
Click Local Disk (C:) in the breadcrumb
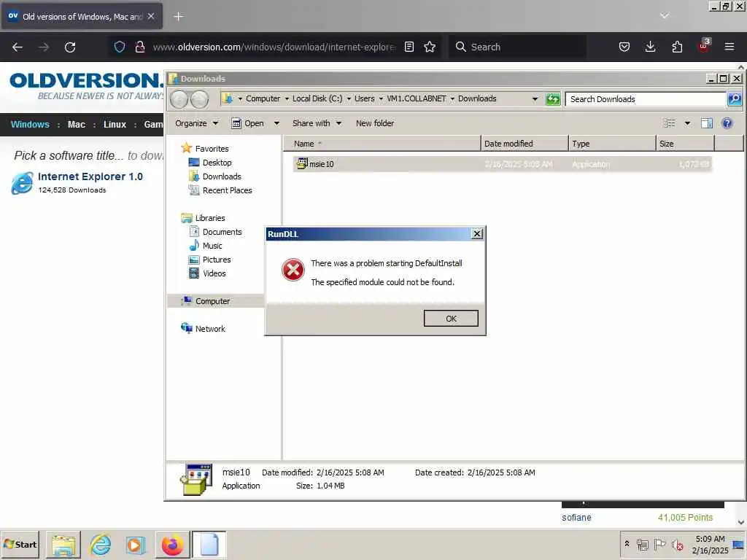click(317, 98)
